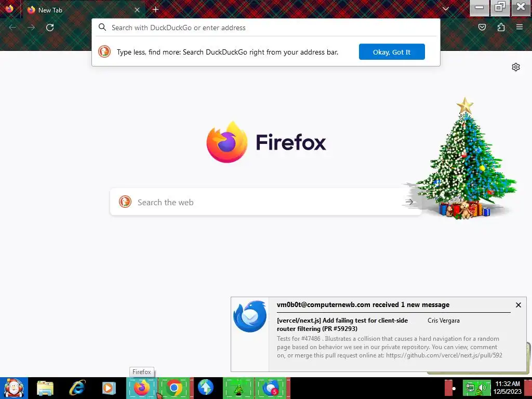Screen dimensions: 532x399
Task: Switch to Thunderbird in taskbar
Action: 271,388
